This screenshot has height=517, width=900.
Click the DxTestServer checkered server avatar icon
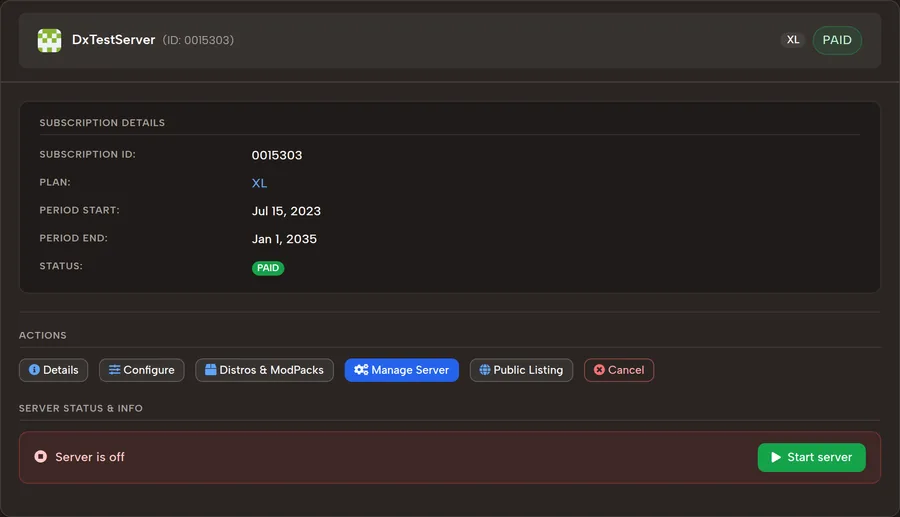(49, 40)
